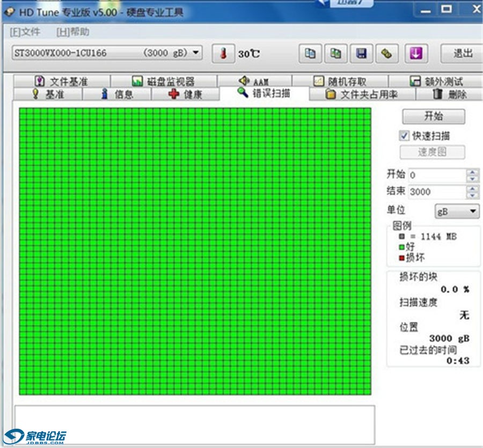The image size is (483, 448).
Task: Open the 健康 tab with red cross
Action: coord(185,94)
